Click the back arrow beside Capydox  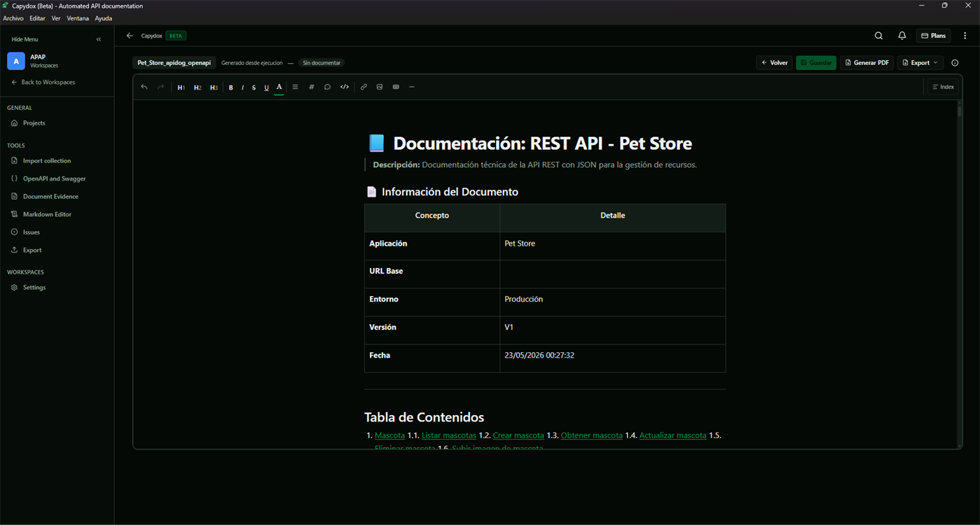point(130,36)
